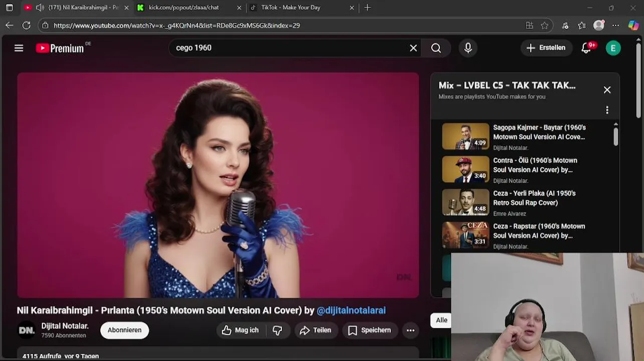Mute the YouTube tab speaker icon

pos(40,8)
